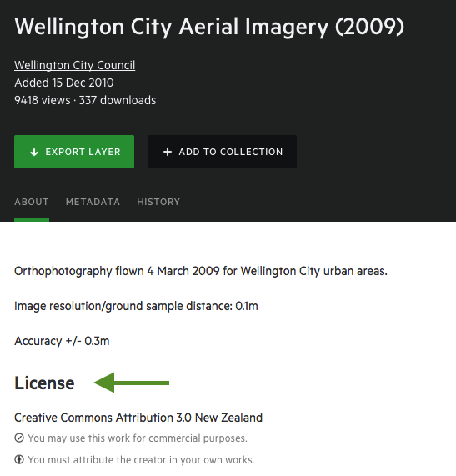Click 'You must attribute the creator' text
Image resolution: width=456 pixels, height=476 pixels.
141,460
